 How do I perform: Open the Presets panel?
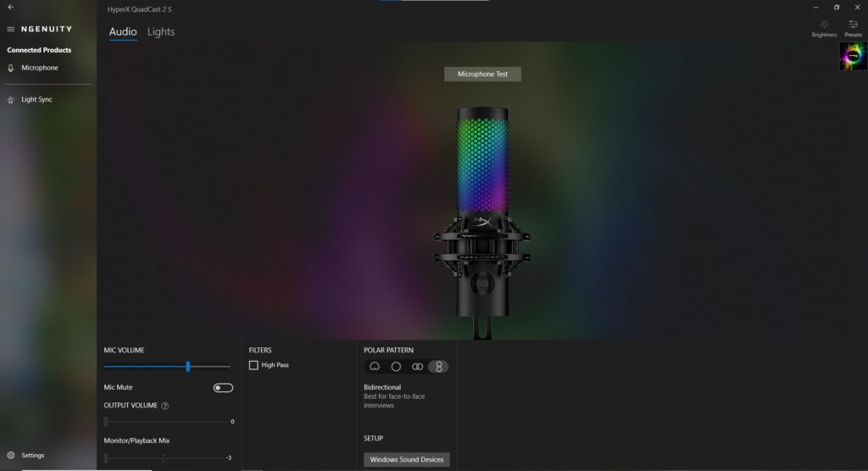pos(853,28)
